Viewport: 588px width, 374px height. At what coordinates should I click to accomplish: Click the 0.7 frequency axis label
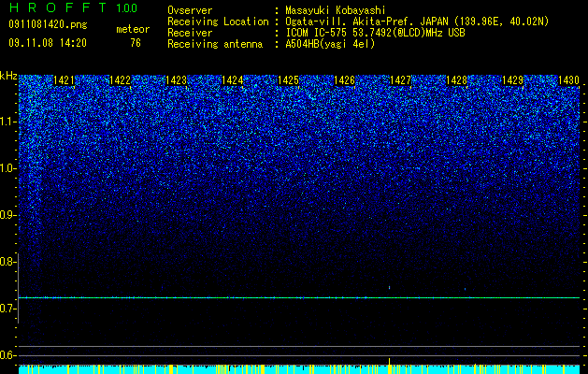[x=7, y=309]
